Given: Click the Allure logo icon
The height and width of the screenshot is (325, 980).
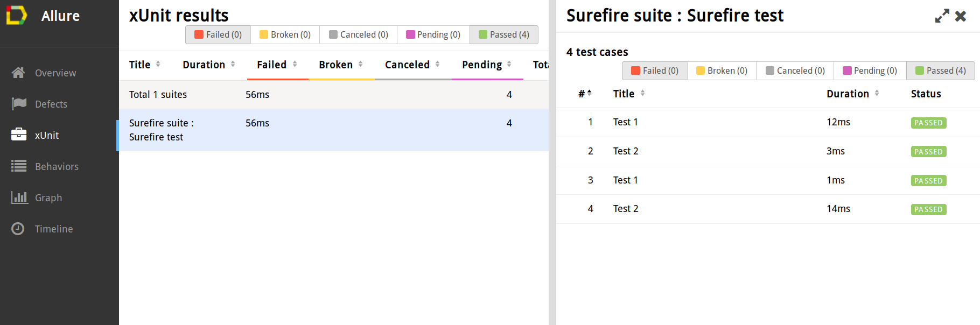Looking at the screenshot, I should click(x=16, y=16).
